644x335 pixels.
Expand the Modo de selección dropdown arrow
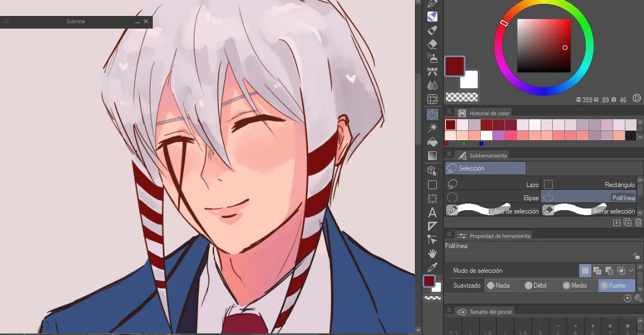pyautogui.click(x=631, y=271)
